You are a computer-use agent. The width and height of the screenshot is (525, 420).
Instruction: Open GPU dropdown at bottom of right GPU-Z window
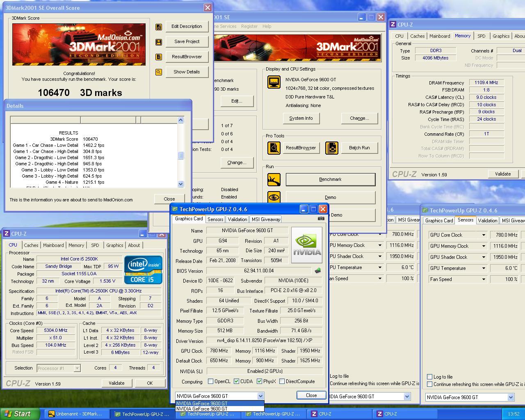point(511,397)
